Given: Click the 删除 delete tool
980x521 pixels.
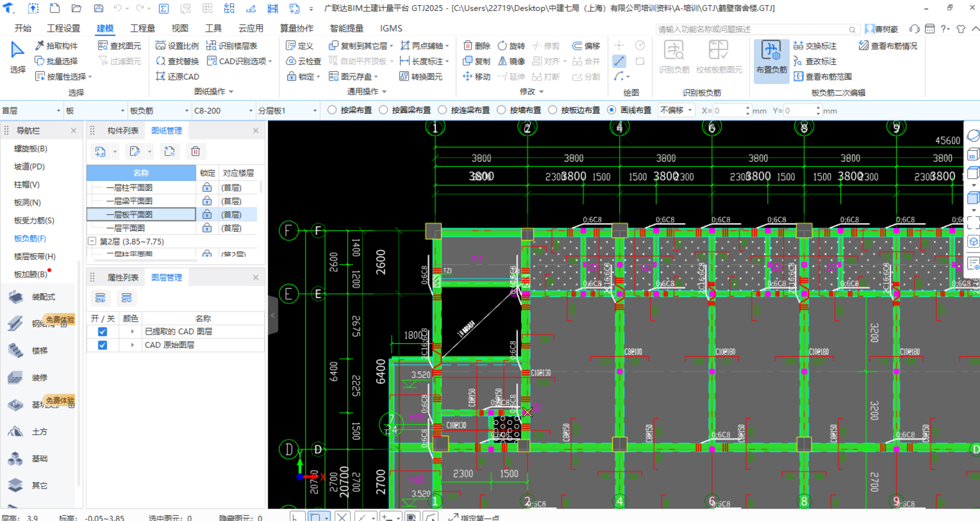Looking at the screenshot, I should tap(477, 46).
